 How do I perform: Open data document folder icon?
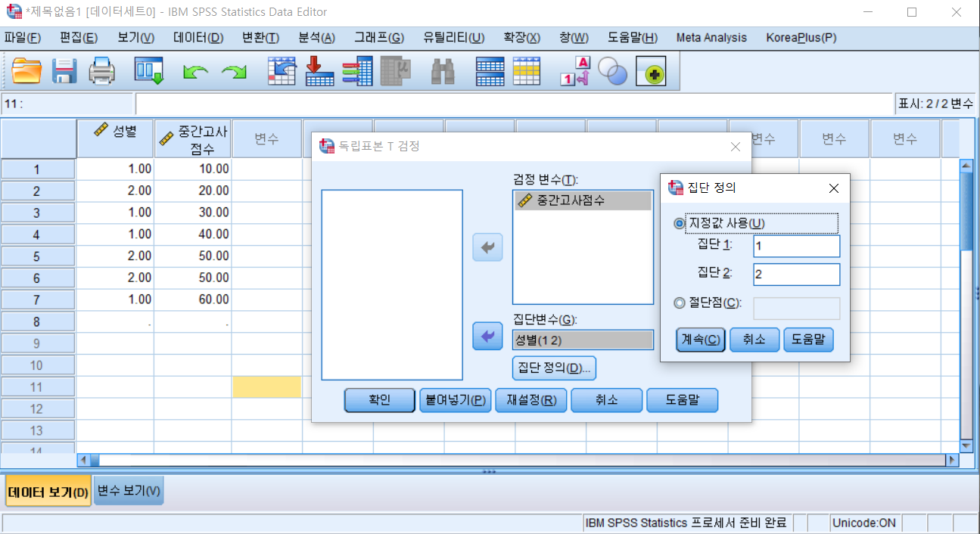[x=27, y=72]
